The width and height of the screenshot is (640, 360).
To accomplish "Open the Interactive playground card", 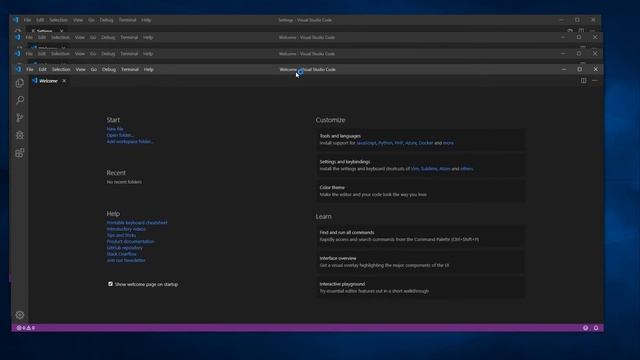I will 420,287.
